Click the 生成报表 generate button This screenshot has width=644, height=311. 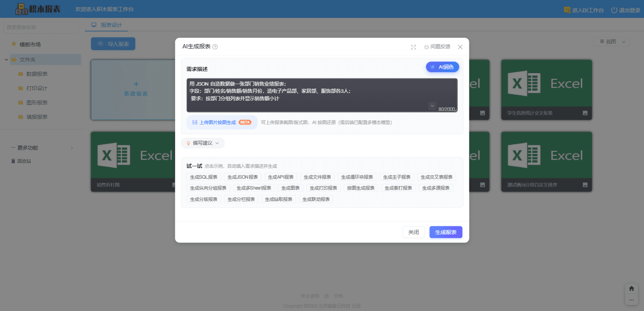[x=446, y=232]
